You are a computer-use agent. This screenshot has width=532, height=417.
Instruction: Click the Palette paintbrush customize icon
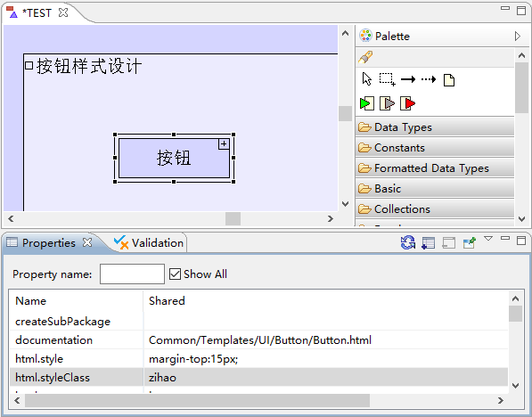(x=365, y=57)
